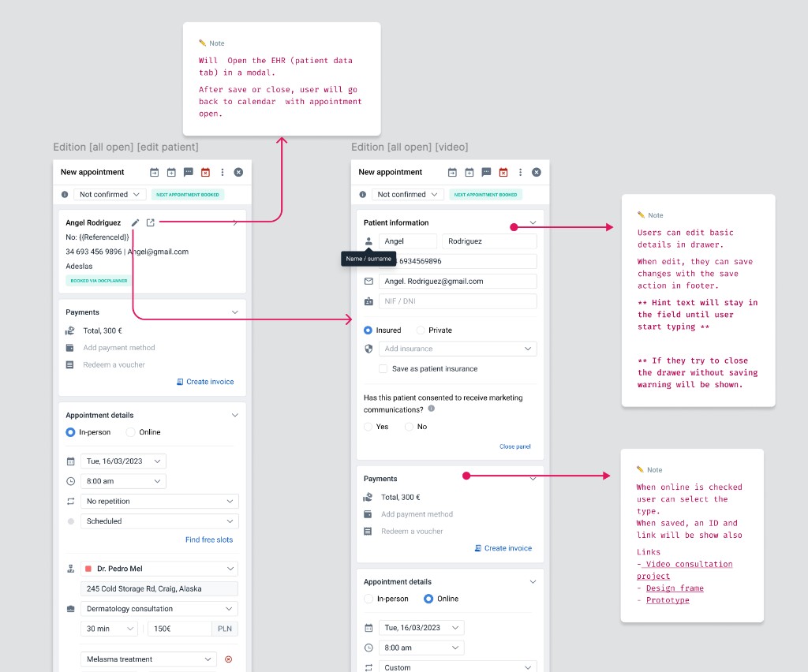Select In-person radio in edit patient panel
The height and width of the screenshot is (672, 808).
(70, 432)
